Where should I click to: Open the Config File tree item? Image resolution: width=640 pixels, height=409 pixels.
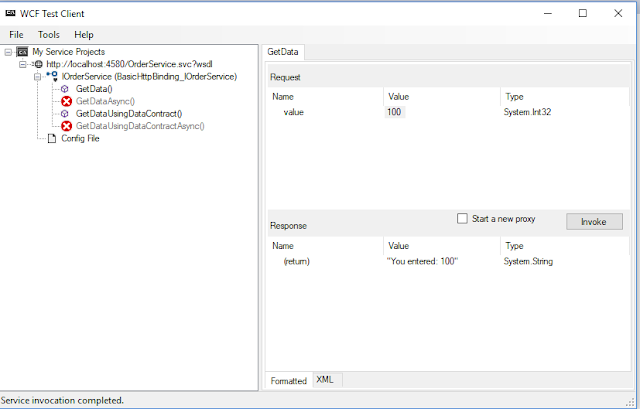click(80, 139)
